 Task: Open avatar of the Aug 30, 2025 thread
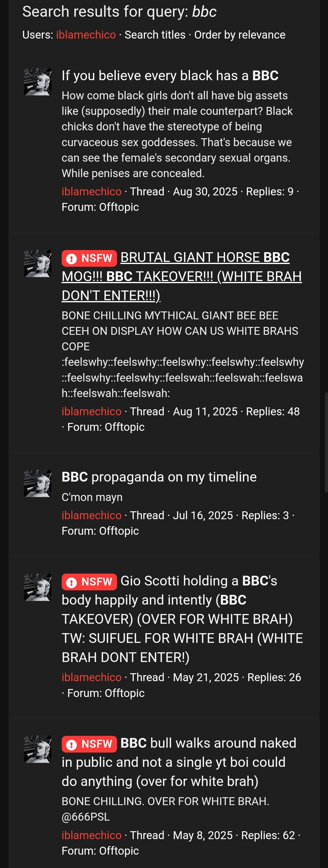(37, 81)
